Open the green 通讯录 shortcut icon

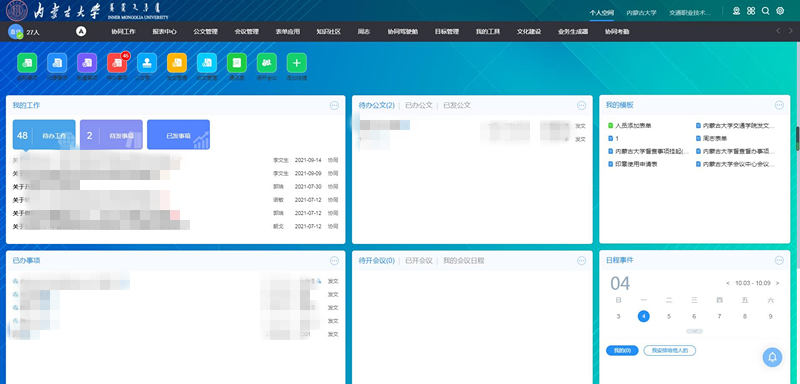pos(237,63)
